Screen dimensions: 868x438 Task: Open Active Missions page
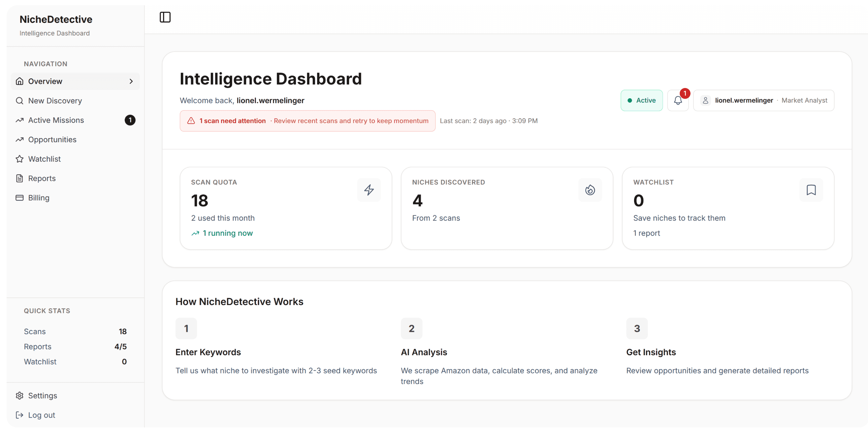pos(56,120)
